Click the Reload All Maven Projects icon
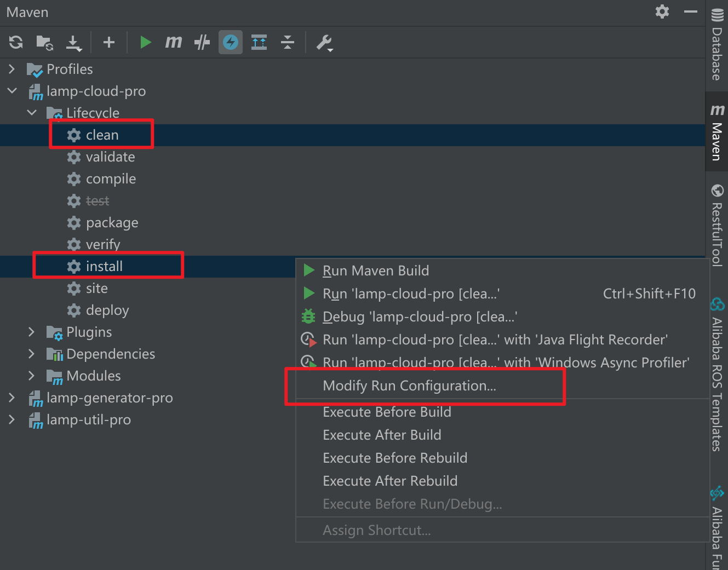The height and width of the screenshot is (570, 728). [x=16, y=42]
